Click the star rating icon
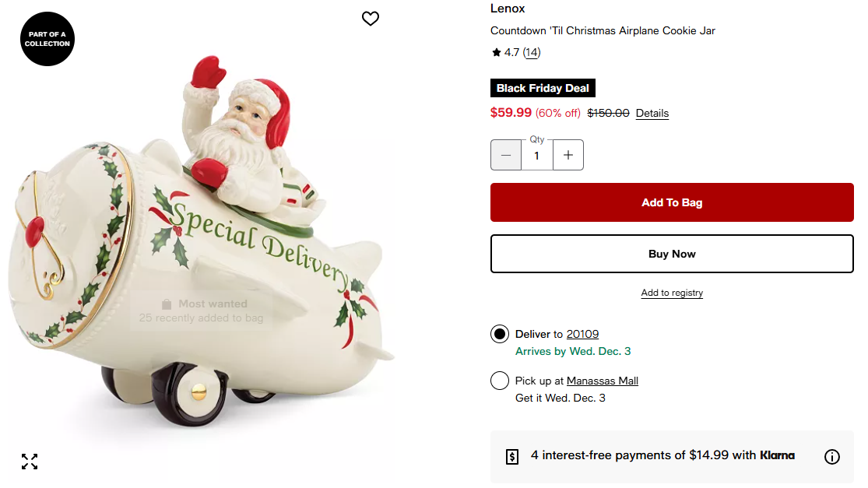 pyautogui.click(x=497, y=53)
